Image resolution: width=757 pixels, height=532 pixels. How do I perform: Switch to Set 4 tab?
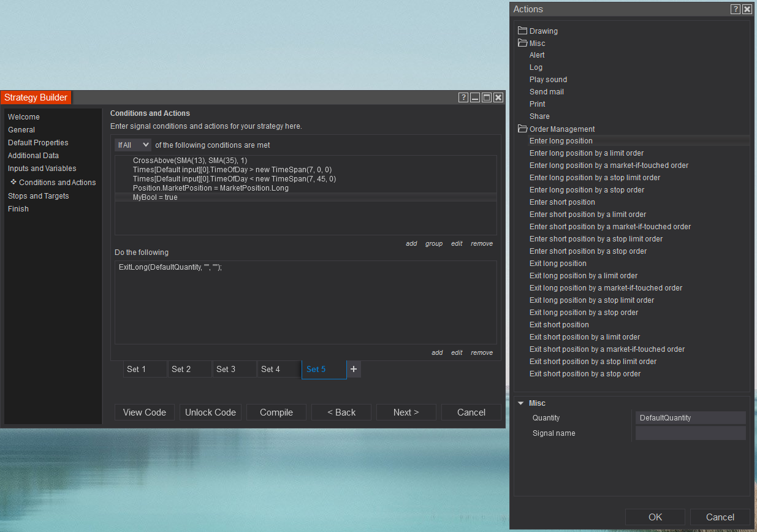click(x=280, y=369)
